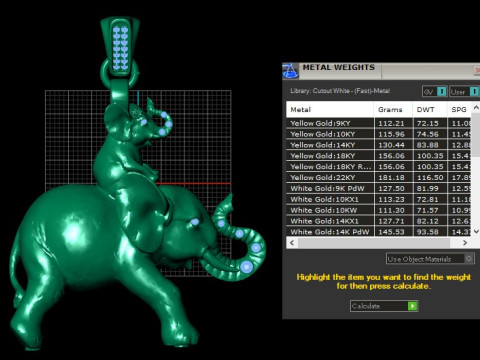This screenshot has height=360, width=480.
Task: Click the 83.88 DWT value
Action: 428,145
